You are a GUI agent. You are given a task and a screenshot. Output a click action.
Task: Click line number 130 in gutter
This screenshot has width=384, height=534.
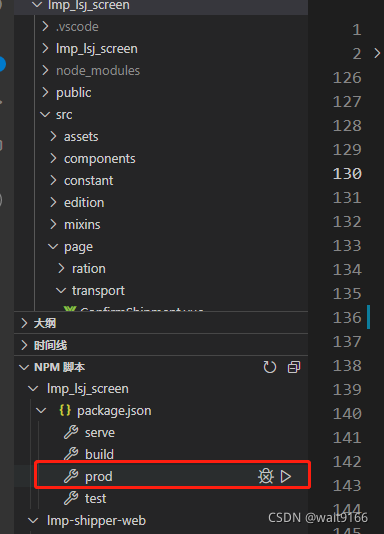pos(347,174)
